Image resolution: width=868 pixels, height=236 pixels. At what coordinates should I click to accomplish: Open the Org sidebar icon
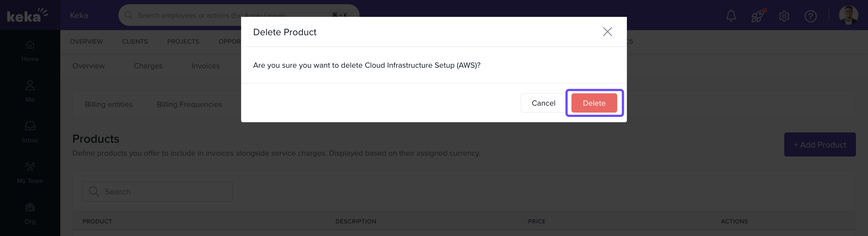30,213
